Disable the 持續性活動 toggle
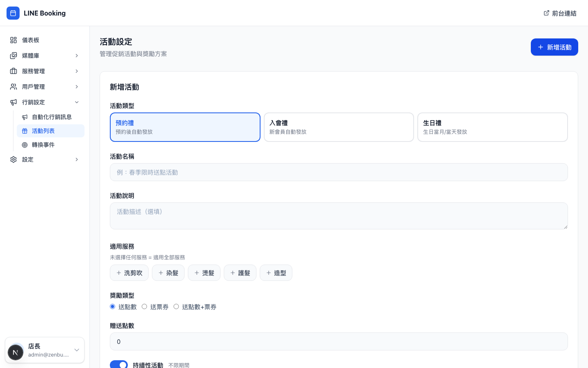 119,365
